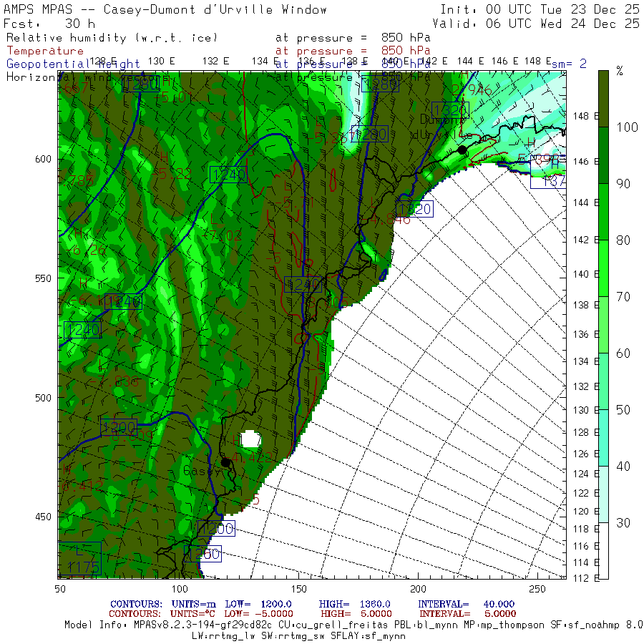Click the red '-6.26' temperature label
This screenshot has height=644, width=644.
click(84, 250)
